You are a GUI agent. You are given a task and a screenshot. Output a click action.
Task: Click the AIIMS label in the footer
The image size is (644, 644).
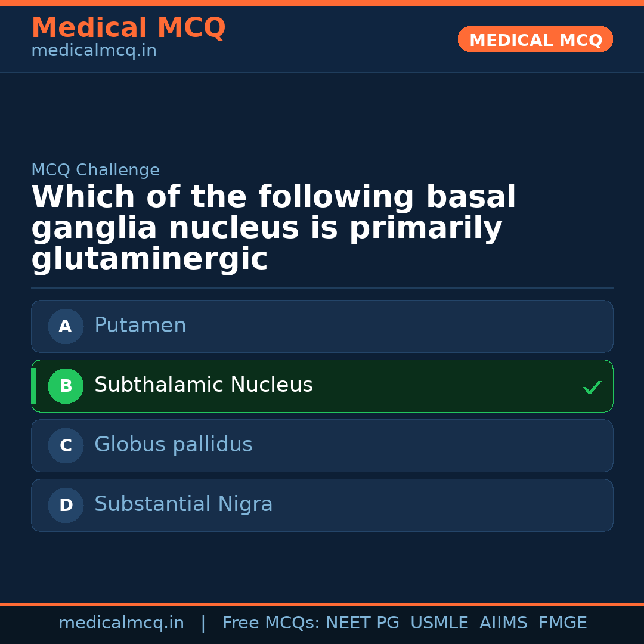tap(504, 623)
